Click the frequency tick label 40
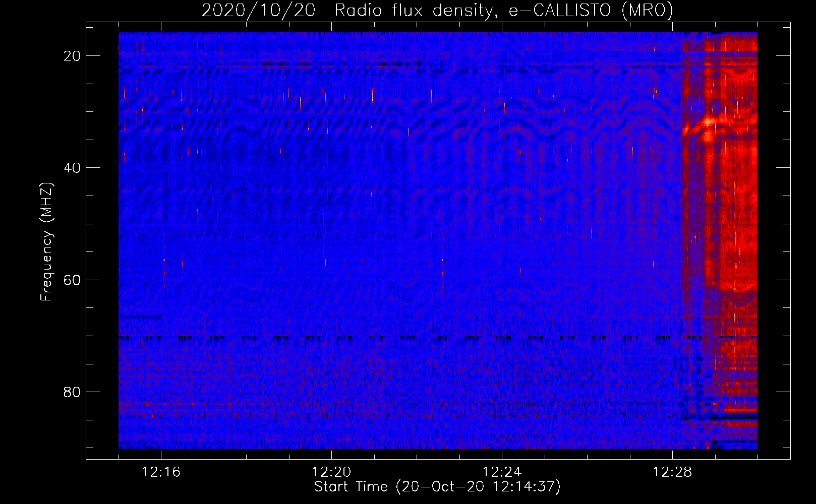Image resolution: width=816 pixels, height=504 pixels. point(72,168)
